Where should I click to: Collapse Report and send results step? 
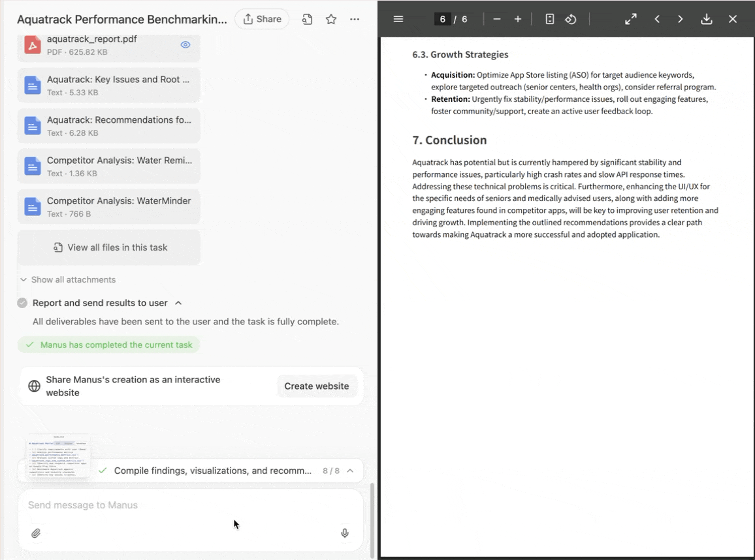[x=178, y=303]
